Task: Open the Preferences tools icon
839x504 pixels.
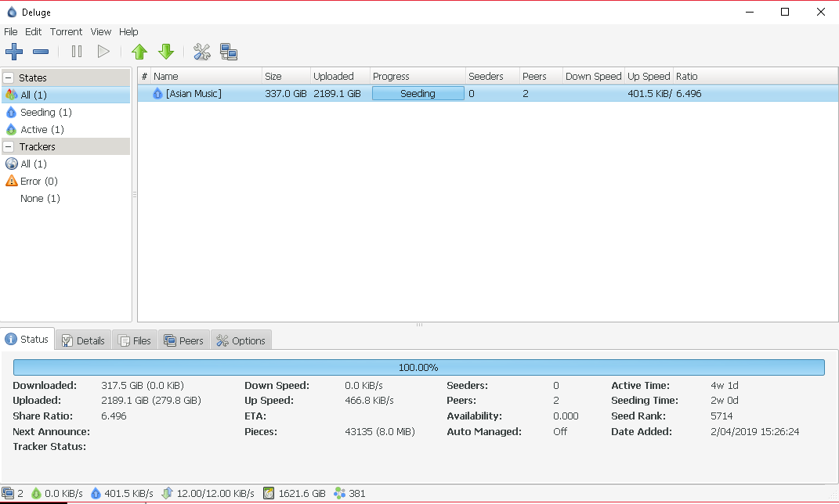Action: [202, 52]
